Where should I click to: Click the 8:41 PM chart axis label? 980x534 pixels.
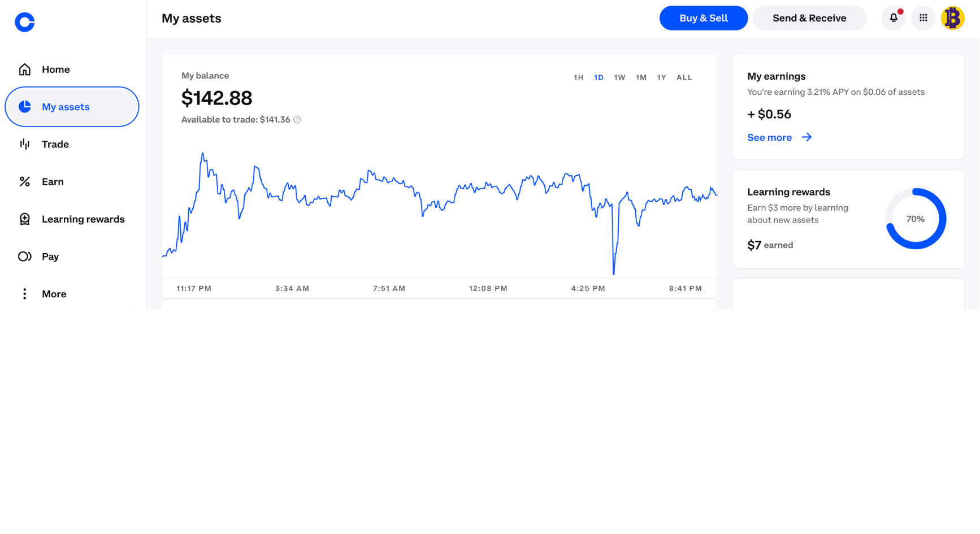[685, 288]
